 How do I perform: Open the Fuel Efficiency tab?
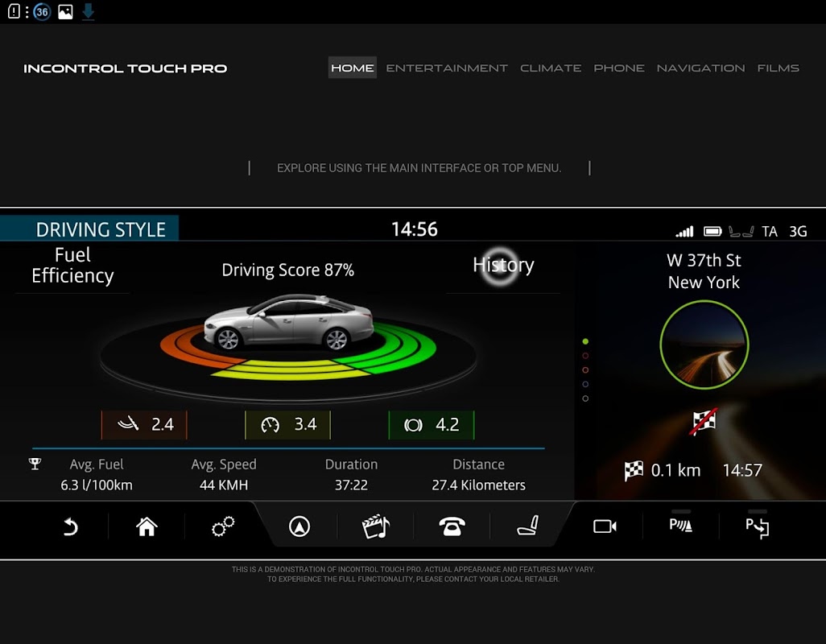[x=72, y=266]
